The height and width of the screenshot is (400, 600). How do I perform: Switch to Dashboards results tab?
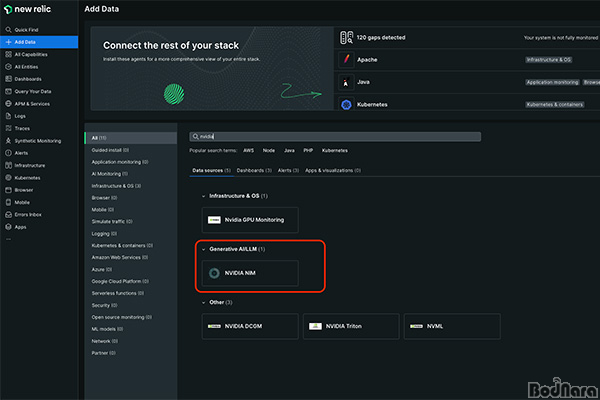click(254, 170)
